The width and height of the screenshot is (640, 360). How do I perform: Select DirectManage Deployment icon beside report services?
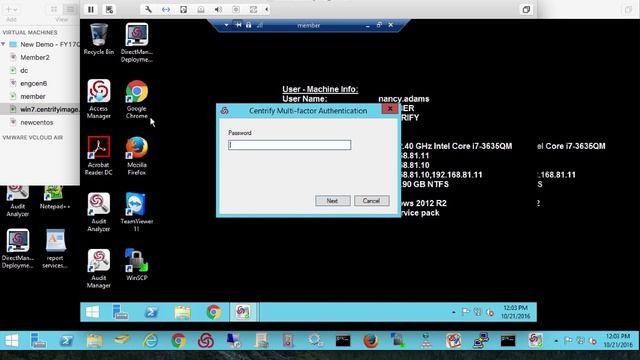pos(18,249)
